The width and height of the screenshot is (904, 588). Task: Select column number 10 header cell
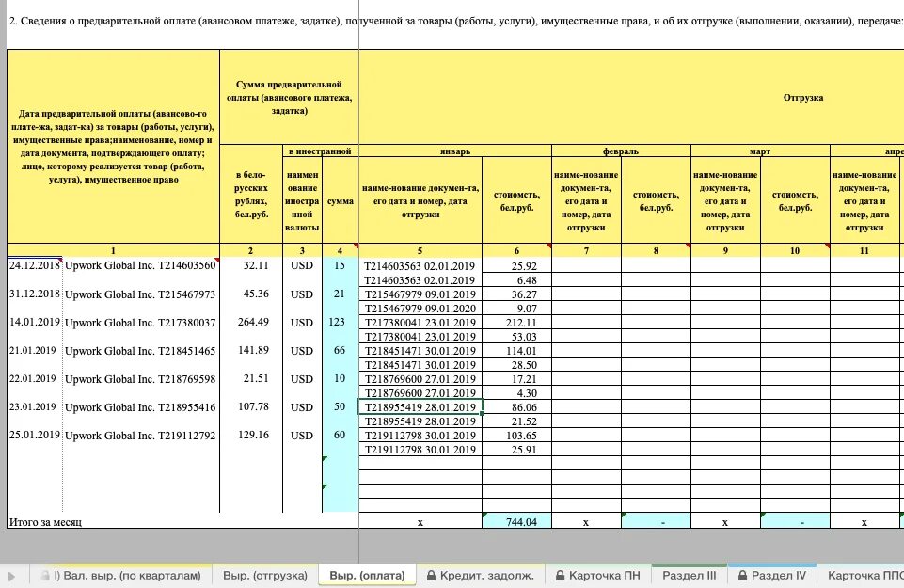pyautogui.click(x=795, y=251)
